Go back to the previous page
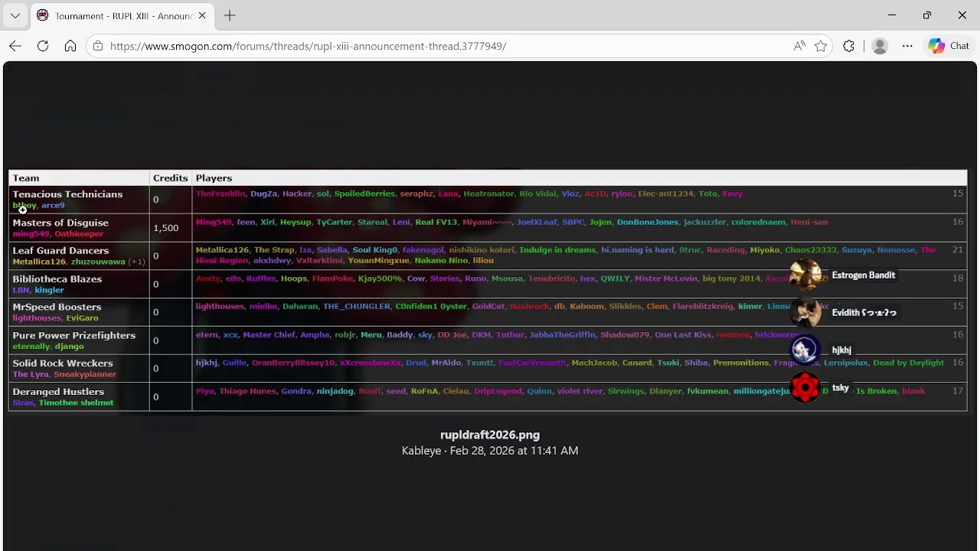Screen dimensions: 980x551 click(x=15, y=46)
